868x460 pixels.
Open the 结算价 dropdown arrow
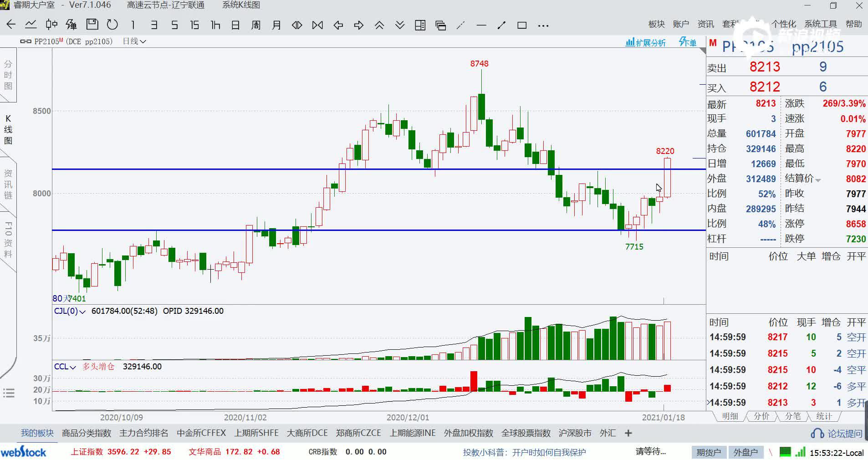[818, 180]
